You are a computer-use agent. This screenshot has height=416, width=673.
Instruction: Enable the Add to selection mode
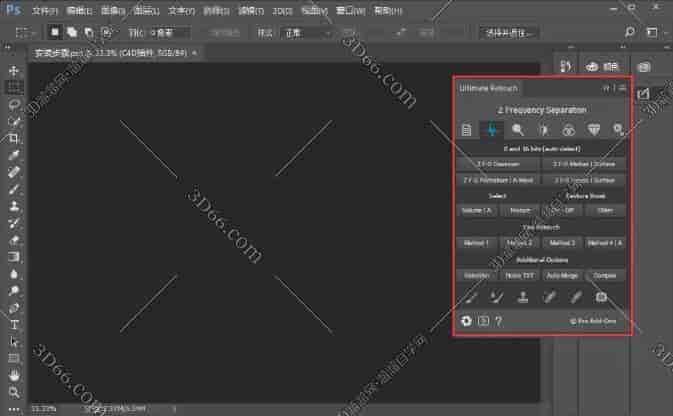coord(73,32)
